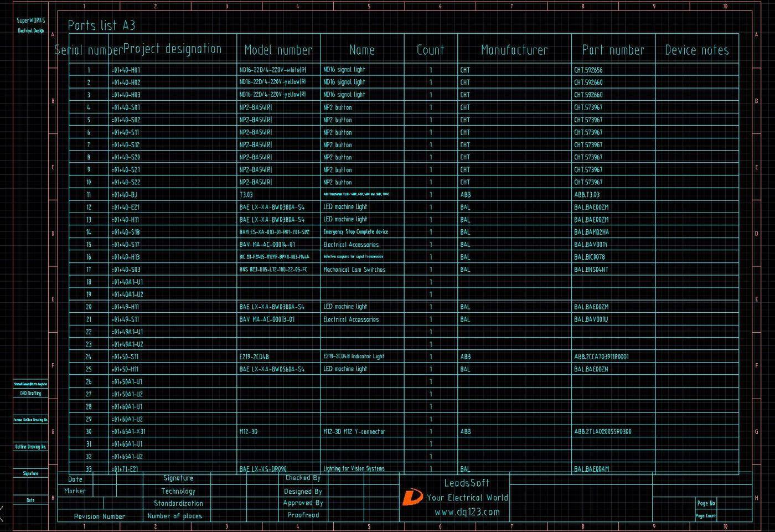Select designation cell =01+65A1-X31

pyautogui.click(x=128, y=431)
